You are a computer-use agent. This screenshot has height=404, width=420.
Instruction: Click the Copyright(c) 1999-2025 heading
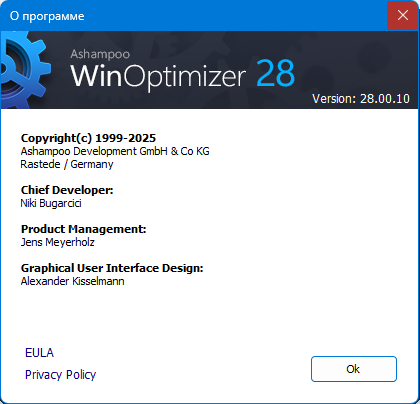click(x=88, y=138)
